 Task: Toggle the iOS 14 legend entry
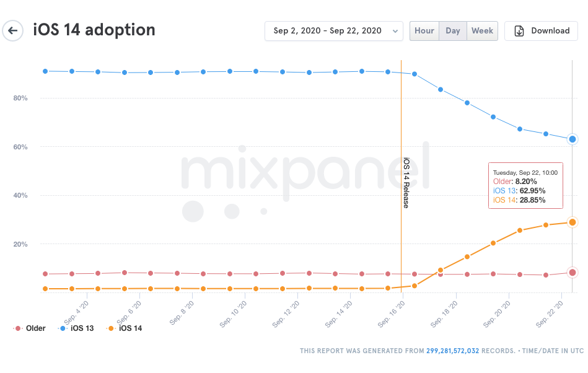point(125,328)
